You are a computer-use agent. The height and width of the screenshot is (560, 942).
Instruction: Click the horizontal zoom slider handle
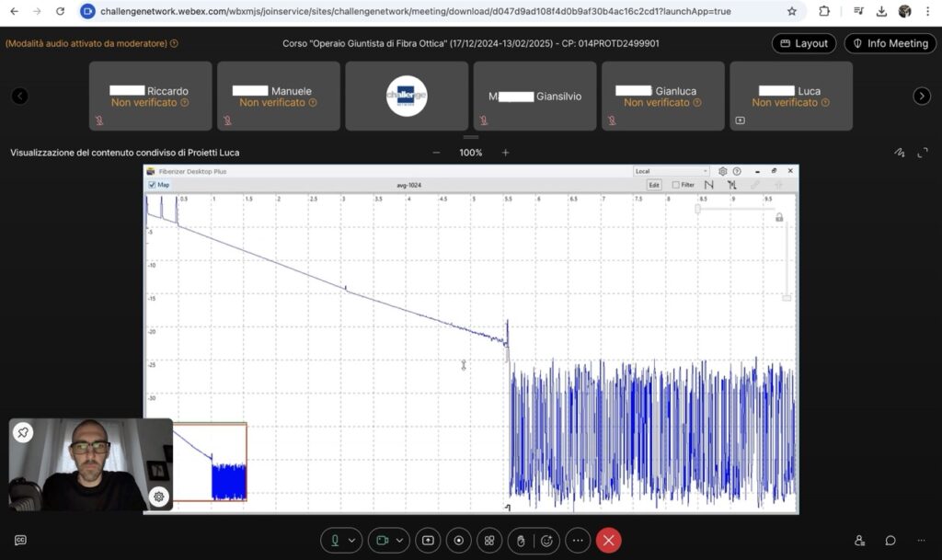coord(697,209)
